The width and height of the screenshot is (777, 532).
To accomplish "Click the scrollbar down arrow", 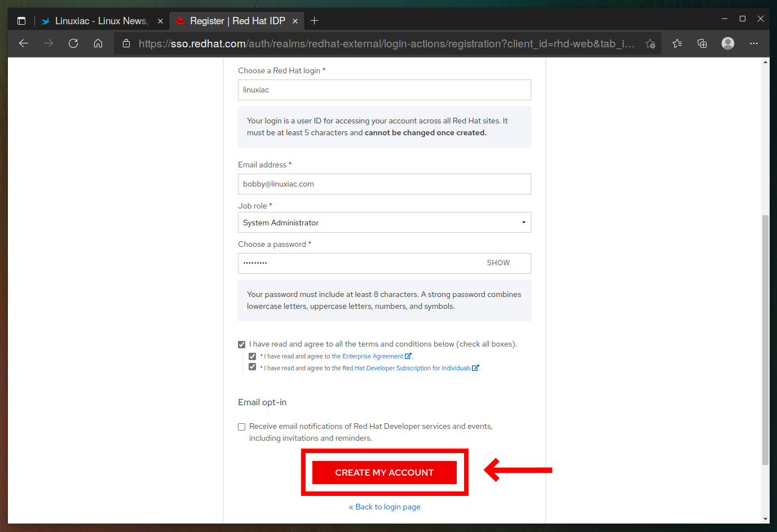I will [765, 519].
